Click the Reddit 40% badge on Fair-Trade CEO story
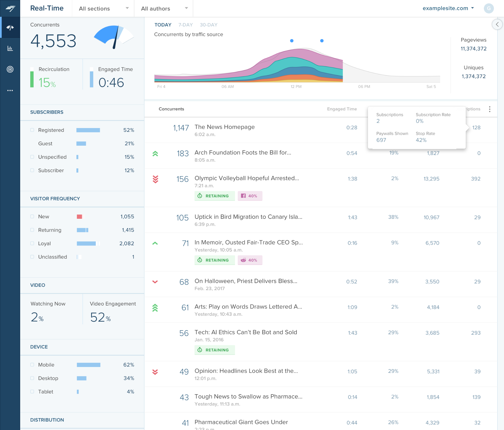 point(250,260)
